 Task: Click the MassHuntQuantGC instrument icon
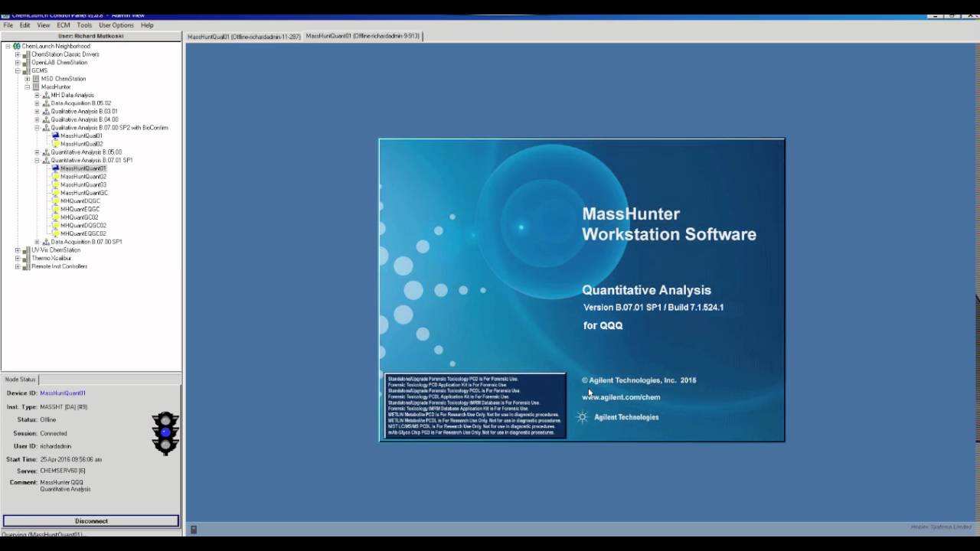(x=55, y=193)
